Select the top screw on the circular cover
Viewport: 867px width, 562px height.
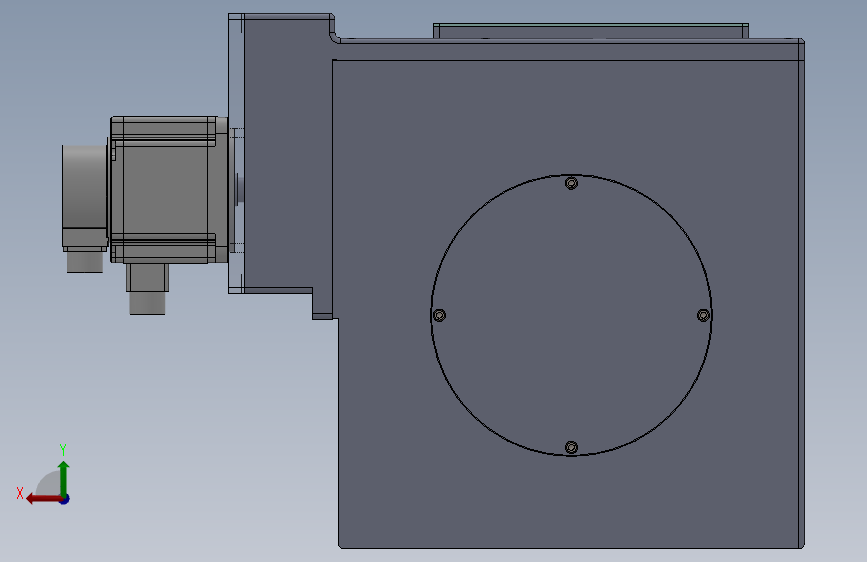572,183
